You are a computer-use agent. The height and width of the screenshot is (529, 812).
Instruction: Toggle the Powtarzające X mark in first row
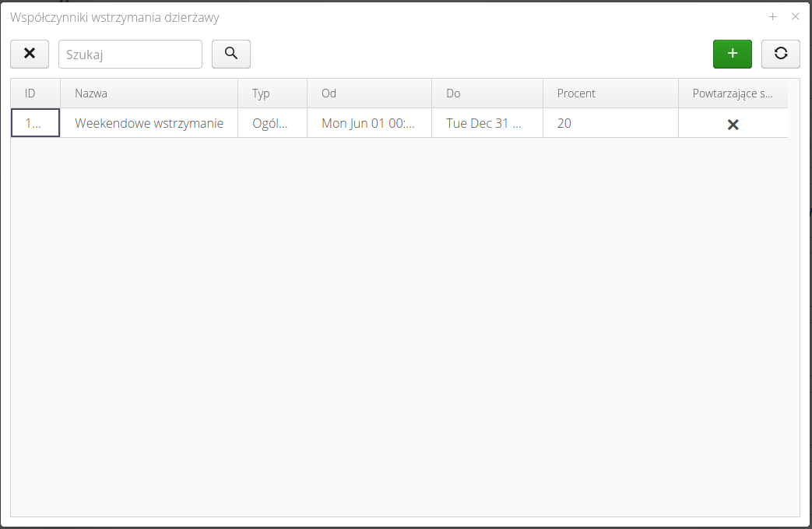click(x=733, y=124)
